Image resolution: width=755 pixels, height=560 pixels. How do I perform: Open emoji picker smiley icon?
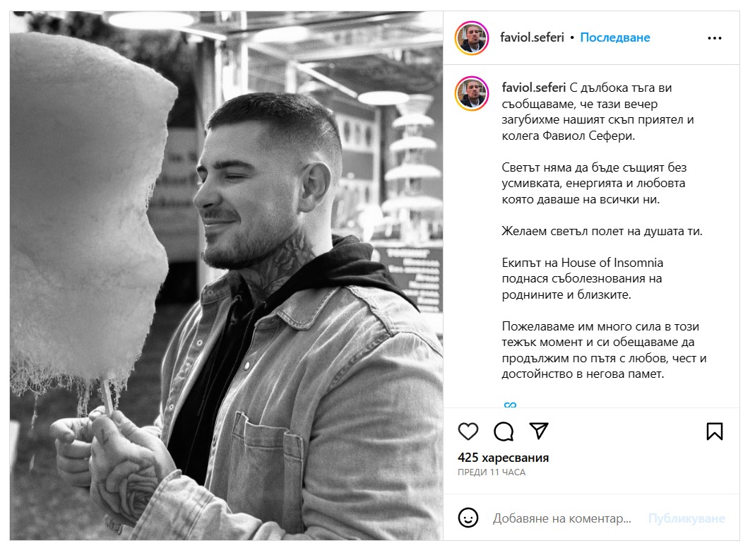468,518
